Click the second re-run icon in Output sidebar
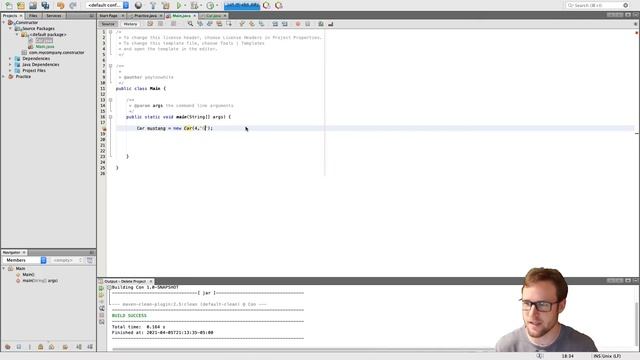The image size is (640, 360). pyautogui.click(x=102, y=295)
